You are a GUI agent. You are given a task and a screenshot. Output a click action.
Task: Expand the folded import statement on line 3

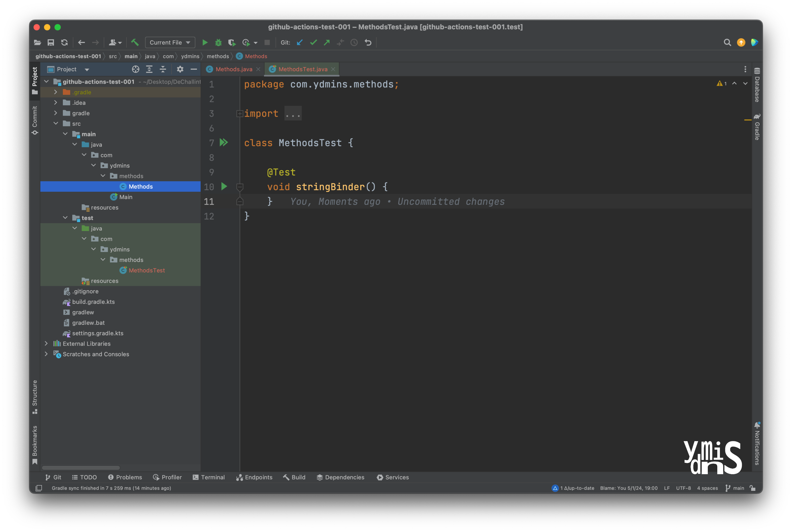240,113
